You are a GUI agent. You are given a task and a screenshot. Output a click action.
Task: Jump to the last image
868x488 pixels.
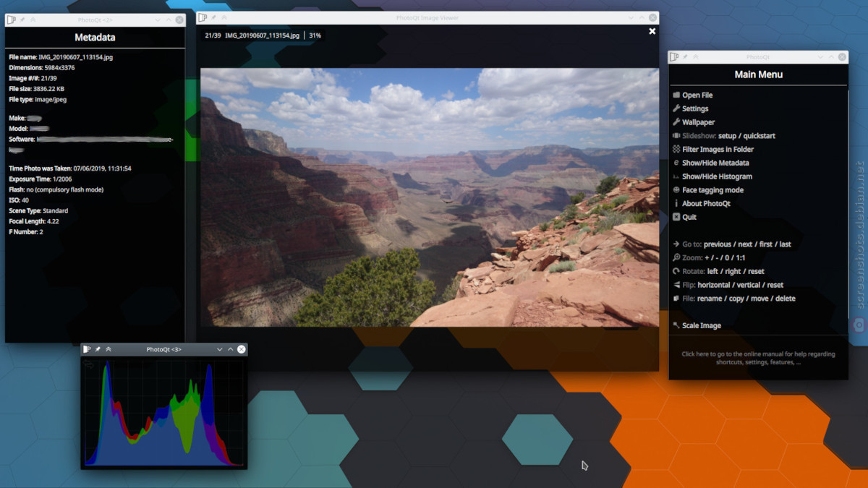tap(786, 244)
